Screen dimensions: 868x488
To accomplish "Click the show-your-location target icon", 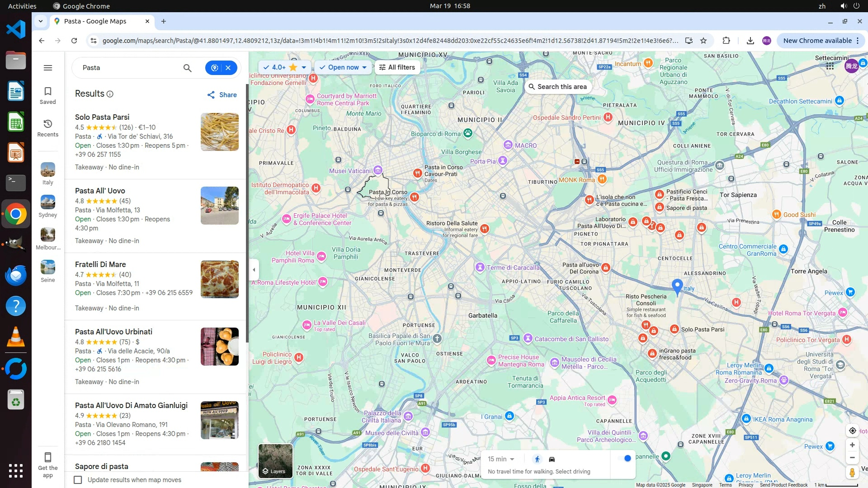I will [x=852, y=431].
